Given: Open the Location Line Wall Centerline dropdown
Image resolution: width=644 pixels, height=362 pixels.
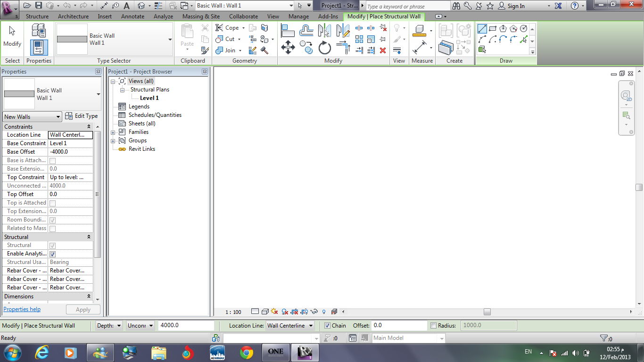Looking at the screenshot, I should click(290, 326).
